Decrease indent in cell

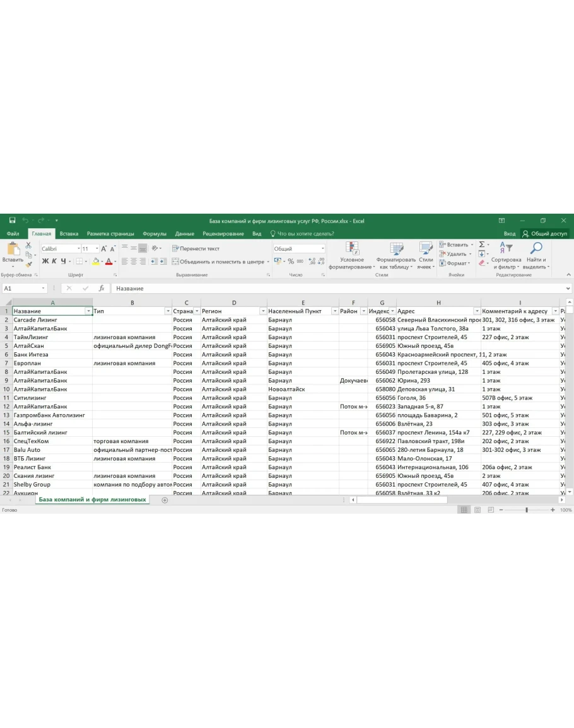click(x=155, y=262)
